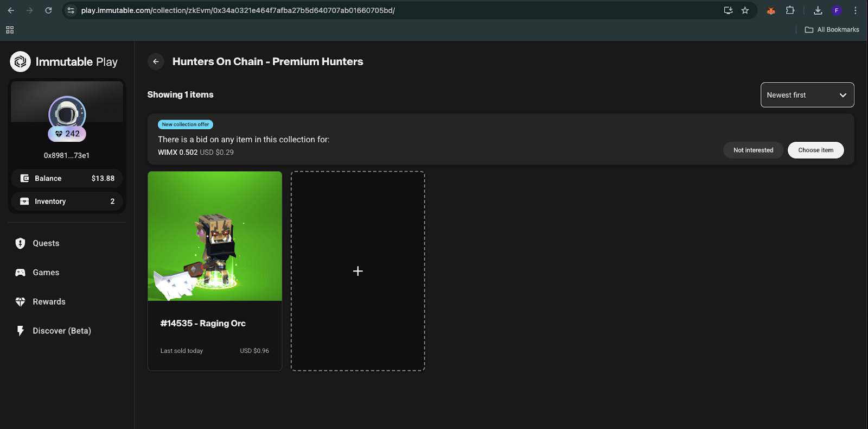Click the USD $0.96 price
Image resolution: width=868 pixels, height=429 pixels.
click(254, 351)
